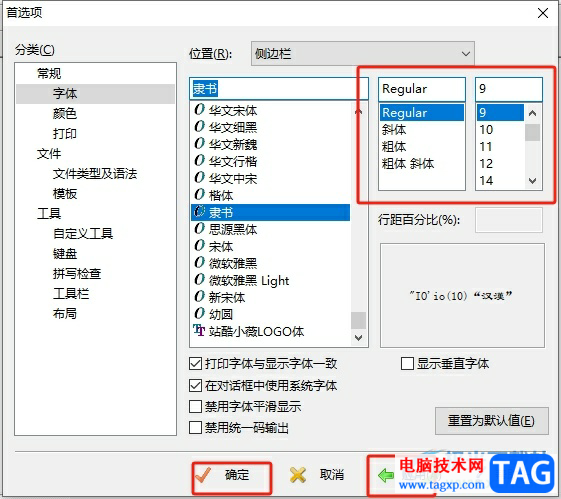Click the OpenType icon beside 隶书
Screen dimensions: 561x499
coord(199,212)
